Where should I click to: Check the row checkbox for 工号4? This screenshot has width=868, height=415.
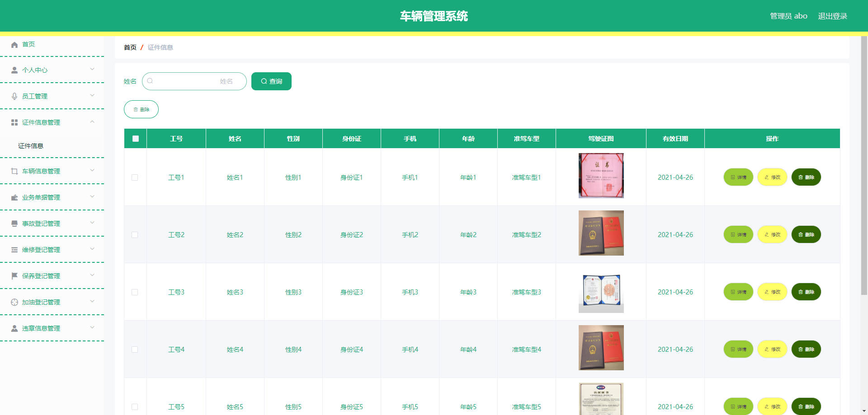click(135, 350)
